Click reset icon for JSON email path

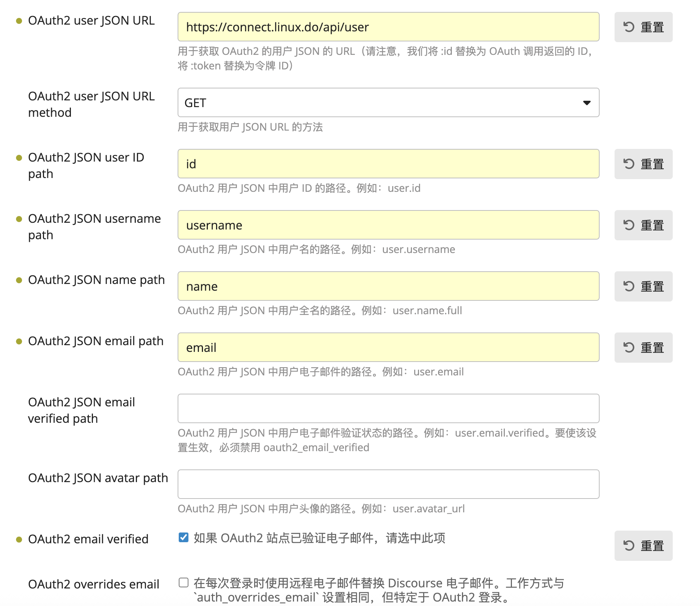[629, 347]
